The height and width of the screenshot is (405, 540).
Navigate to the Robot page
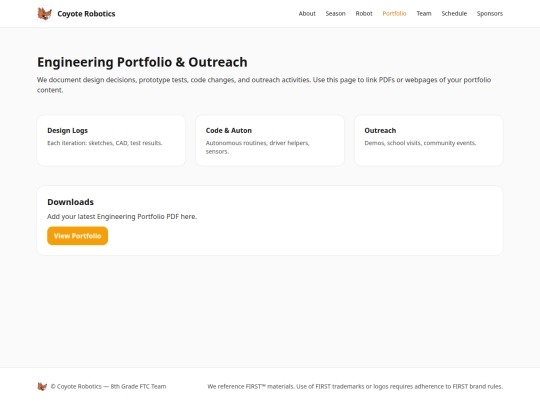(364, 13)
